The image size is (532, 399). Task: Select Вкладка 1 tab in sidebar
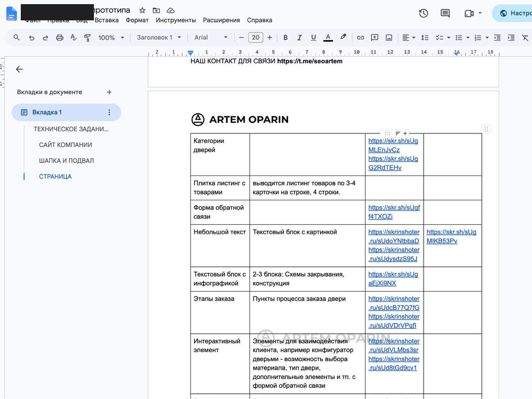[66, 112]
